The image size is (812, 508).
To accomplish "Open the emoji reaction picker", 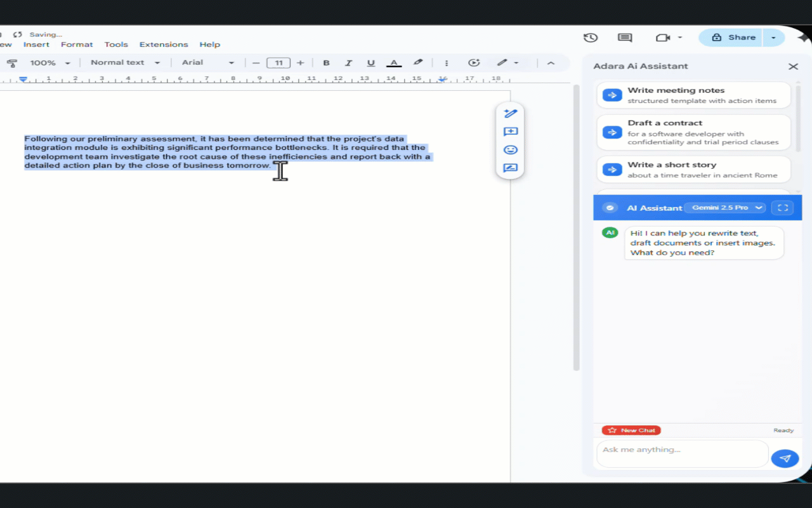I will pos(511,150).
